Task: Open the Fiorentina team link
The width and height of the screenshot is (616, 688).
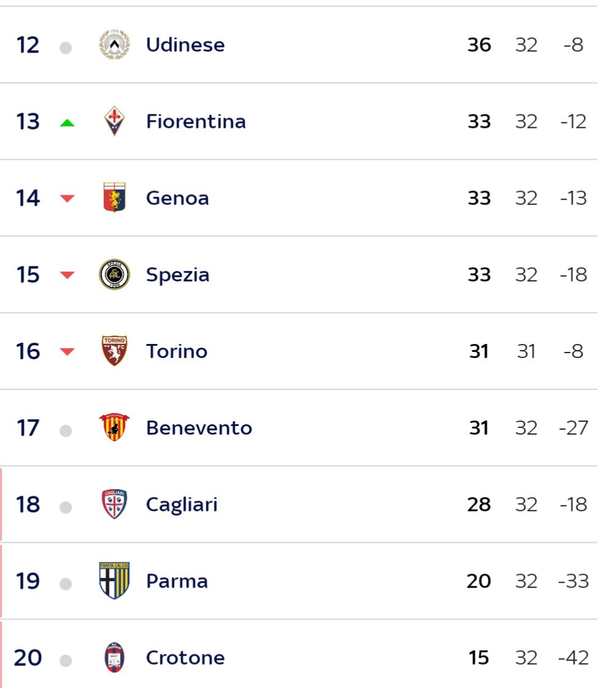Action: point(196,122)
